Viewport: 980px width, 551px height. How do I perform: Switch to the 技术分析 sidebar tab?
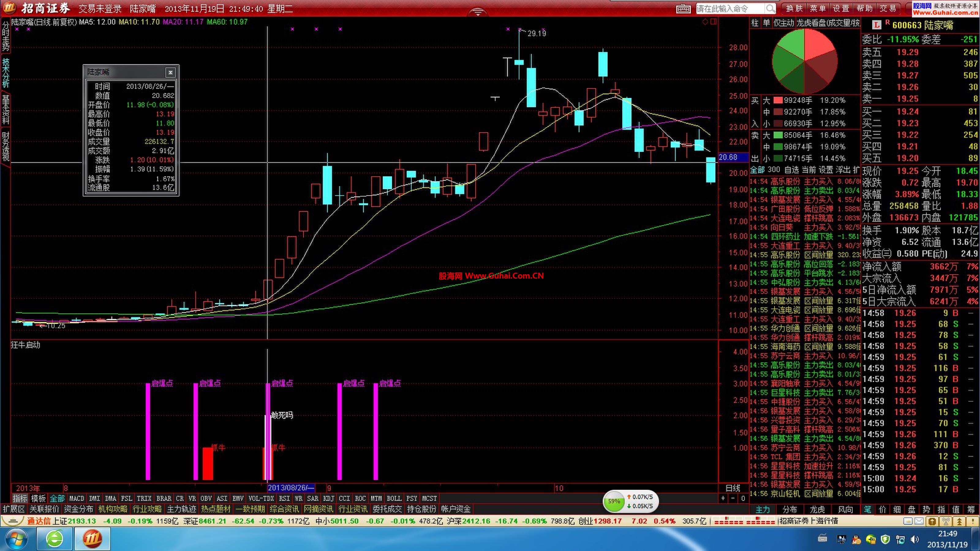(x=5, y=73)
